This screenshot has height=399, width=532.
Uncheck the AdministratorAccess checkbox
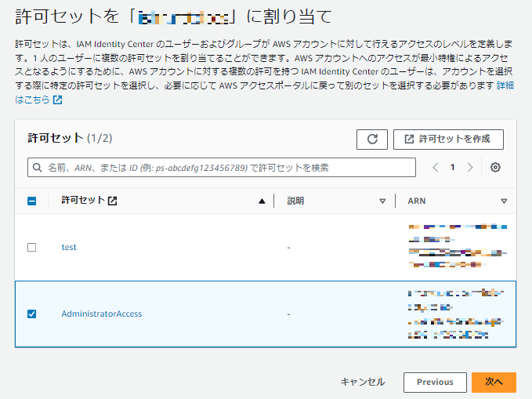(x=32, y=314)
